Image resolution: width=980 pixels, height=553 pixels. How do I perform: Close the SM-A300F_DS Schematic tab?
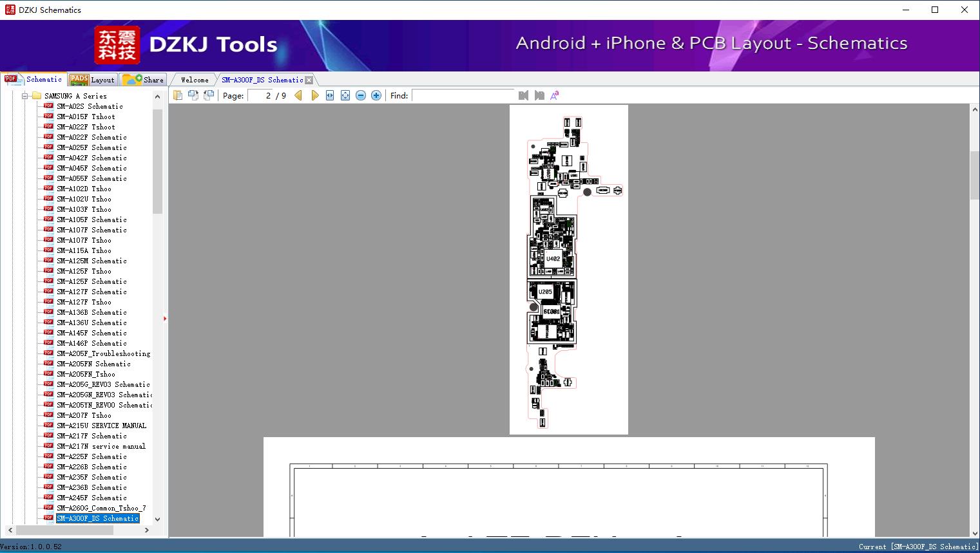point(309,80)
